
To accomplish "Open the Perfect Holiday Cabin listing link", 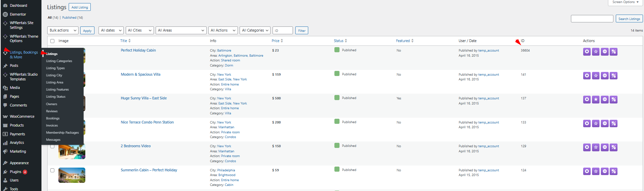I will pyautogui.click(x=138, y=50).
